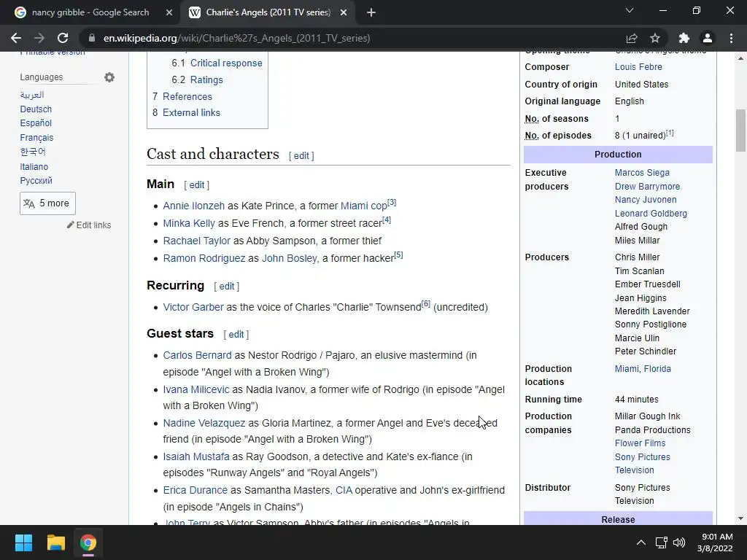Go back to the previous page
The width and height of the screenshot is (747, 560).
coord(16,38)
